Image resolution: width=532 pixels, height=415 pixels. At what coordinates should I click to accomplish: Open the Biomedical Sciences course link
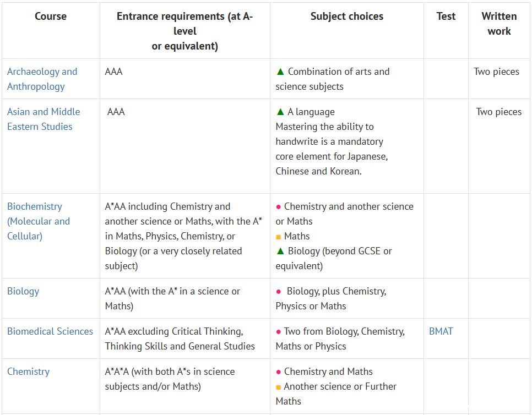(x=50, y=331)
